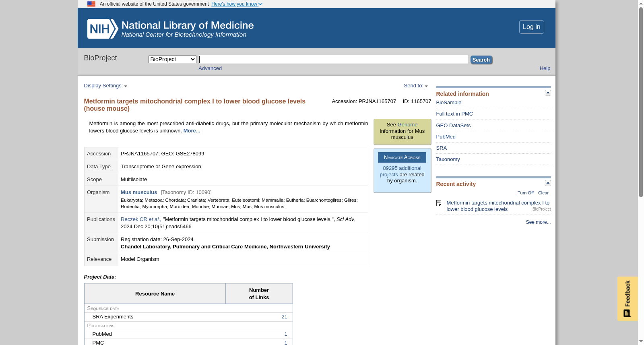Click the Navigate Across header
The image size is (644, 345).
[x=402, y=157]
